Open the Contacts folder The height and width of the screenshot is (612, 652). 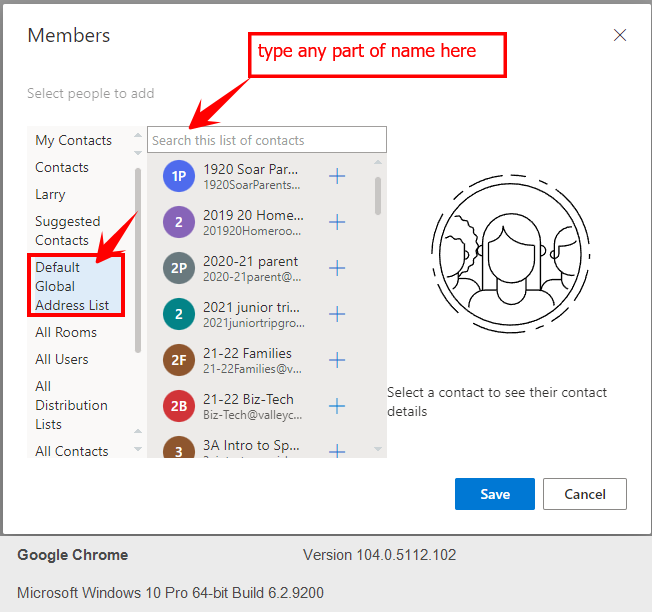click(62, 168)
